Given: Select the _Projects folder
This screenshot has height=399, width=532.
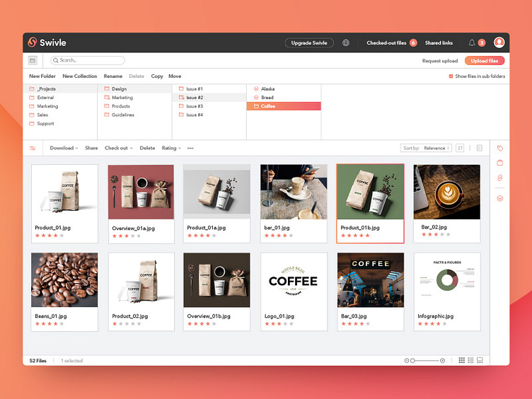Looking at the screenshot, I should point(60,89).
